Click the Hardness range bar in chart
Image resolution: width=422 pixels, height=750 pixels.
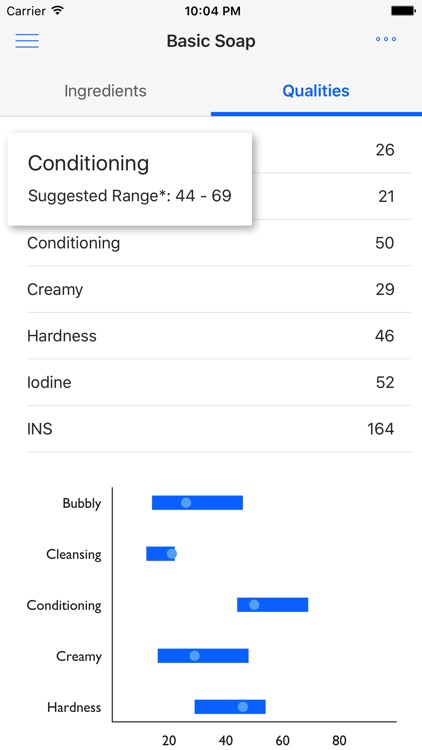[230, 707]
